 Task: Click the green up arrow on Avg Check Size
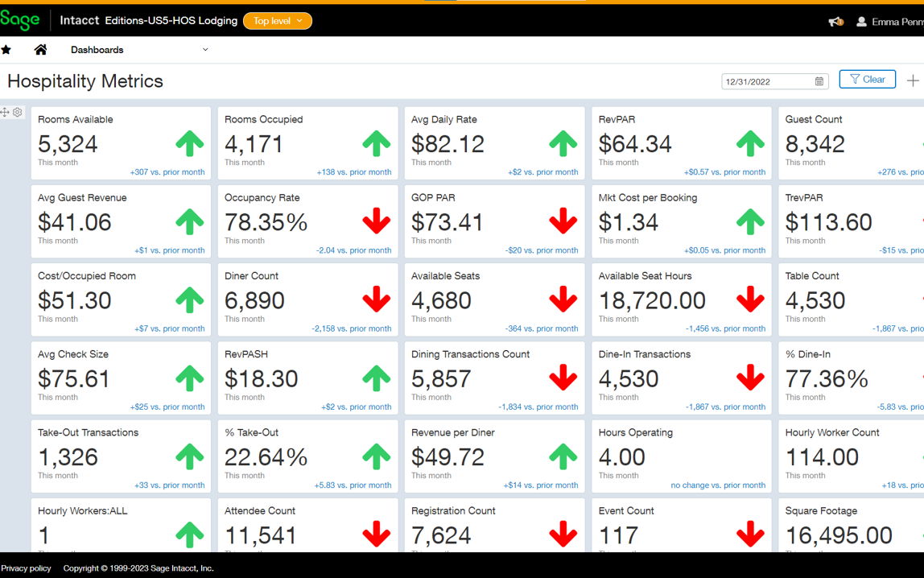point(190,378)
